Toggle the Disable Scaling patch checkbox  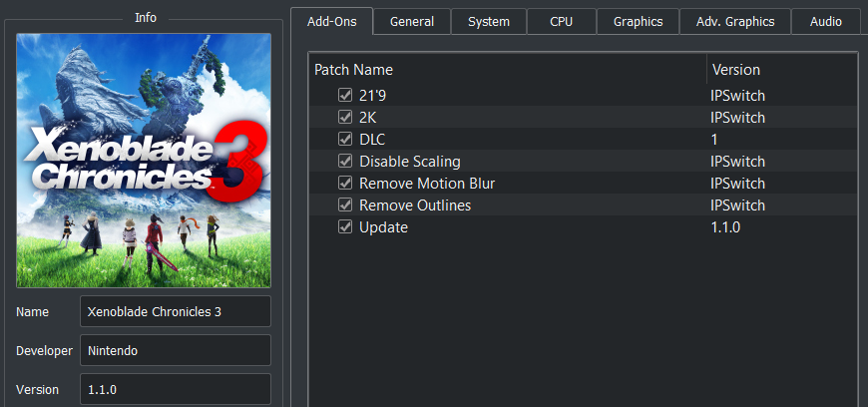345,162
